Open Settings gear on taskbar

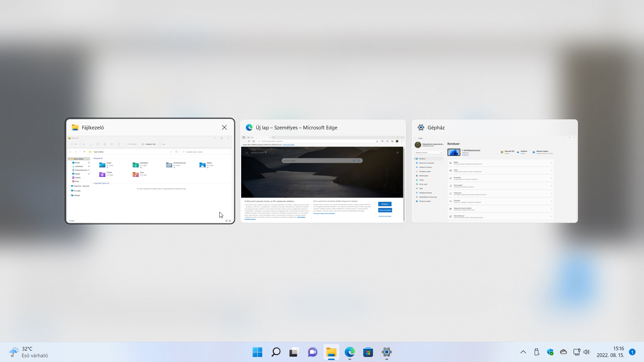click(x=386, y=352)
